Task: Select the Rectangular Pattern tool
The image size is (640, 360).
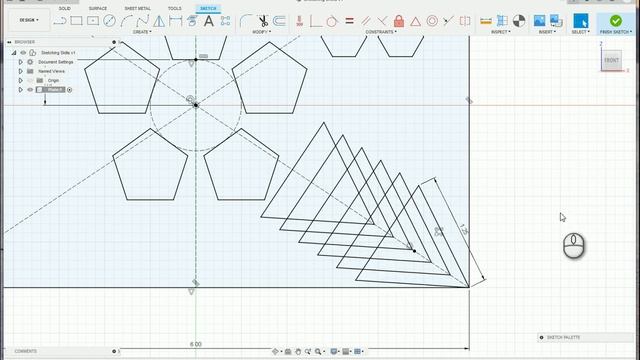Action: (225, 21)
